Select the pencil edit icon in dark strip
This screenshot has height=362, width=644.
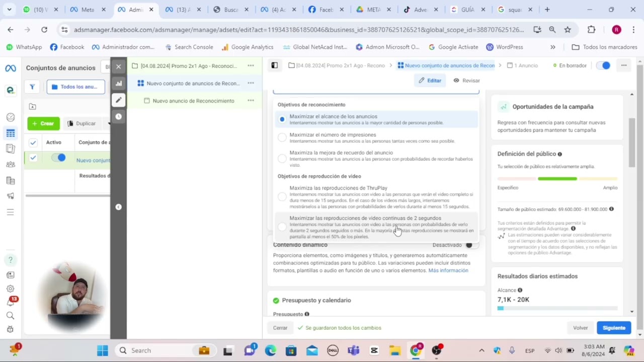tap(119, 100)
